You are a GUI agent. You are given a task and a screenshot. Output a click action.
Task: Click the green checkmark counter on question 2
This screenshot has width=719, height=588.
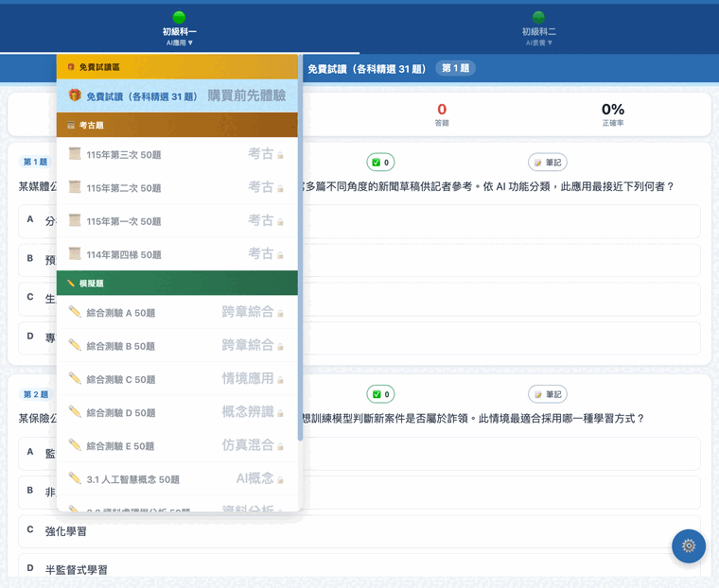coord(380,394)
